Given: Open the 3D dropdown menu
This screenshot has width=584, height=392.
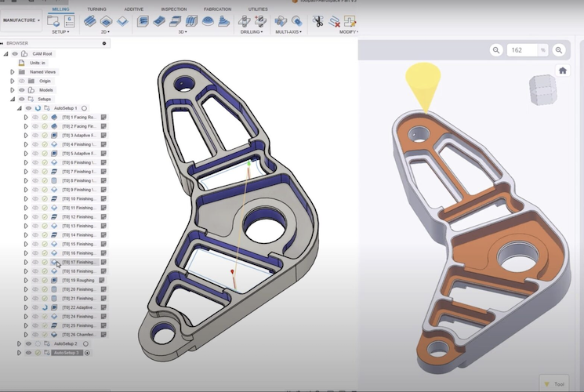Looking at the screenshot, I should click(x=183, y=32).
